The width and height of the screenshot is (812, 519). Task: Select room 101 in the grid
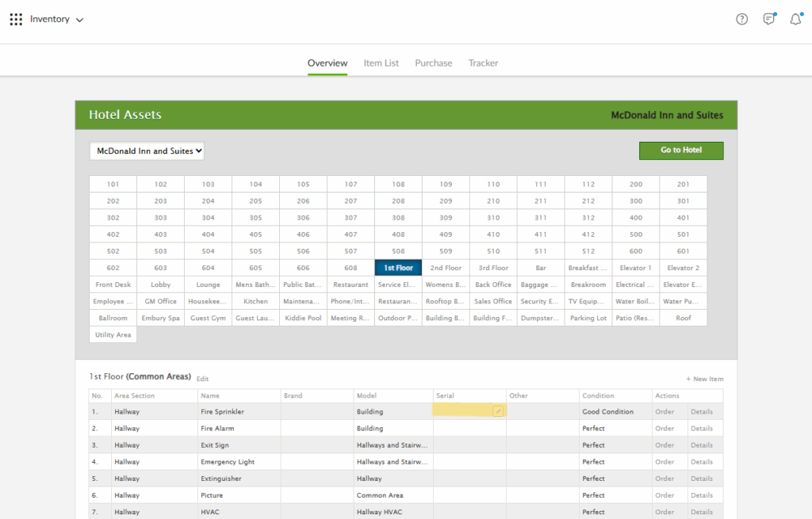click(113, 185)
